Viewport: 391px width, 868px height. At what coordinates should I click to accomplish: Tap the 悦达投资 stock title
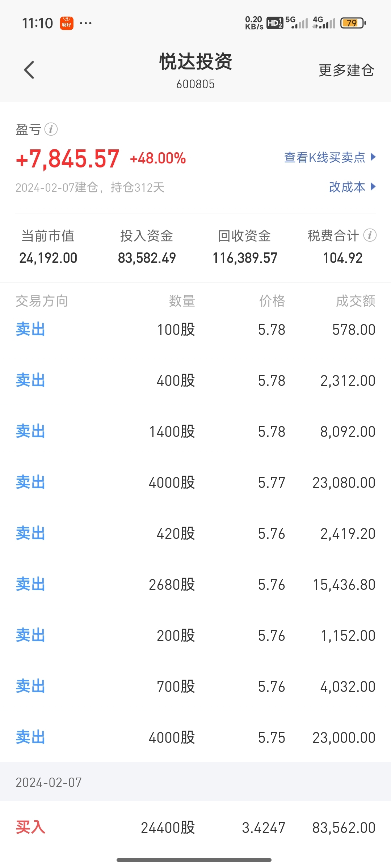195,61
